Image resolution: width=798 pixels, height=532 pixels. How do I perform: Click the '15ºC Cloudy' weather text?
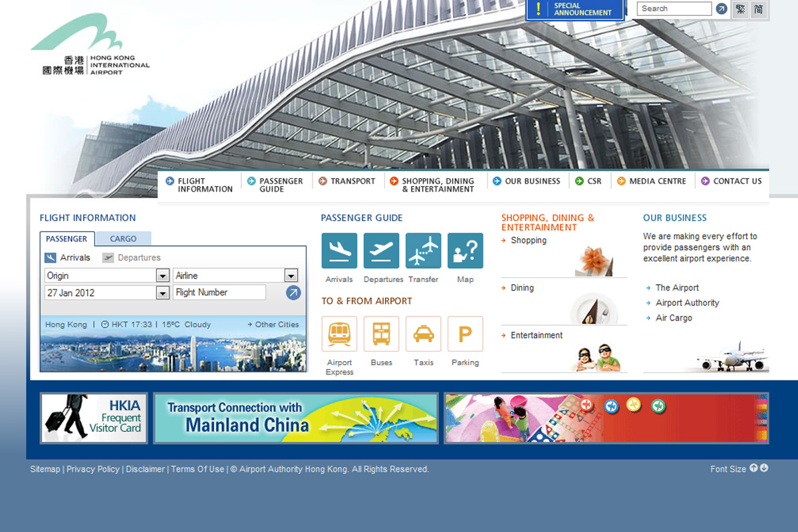click(186, 325)
